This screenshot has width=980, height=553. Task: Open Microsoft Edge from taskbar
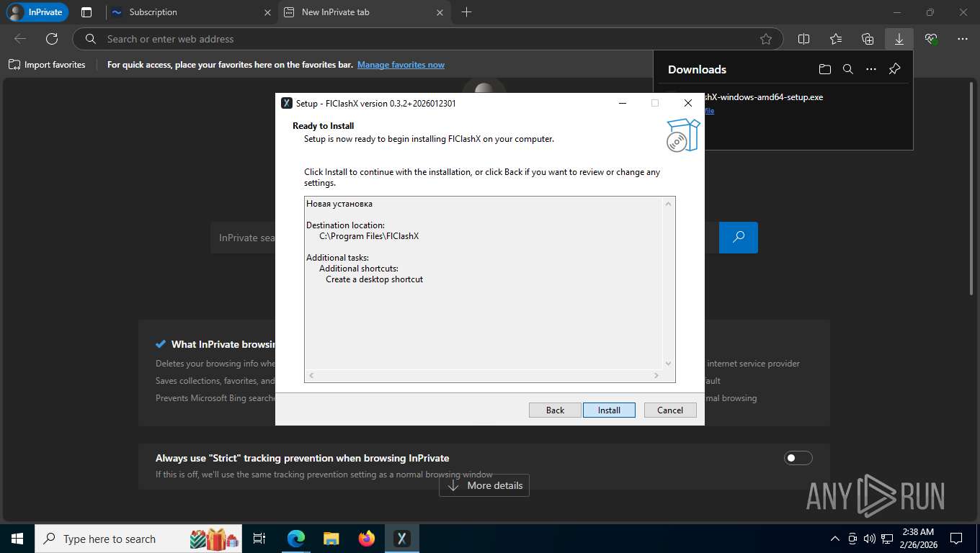point(296,539)
